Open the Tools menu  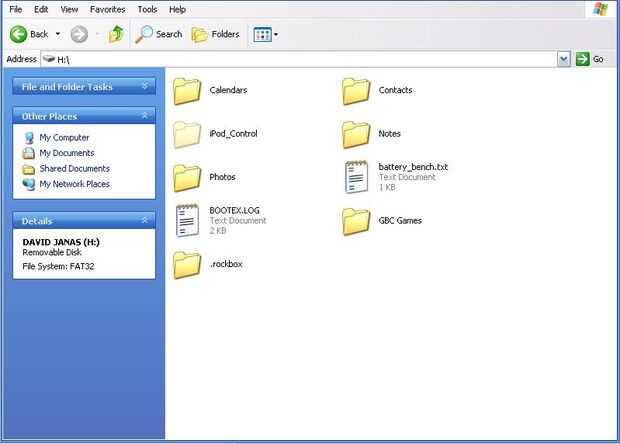(147, 9)
